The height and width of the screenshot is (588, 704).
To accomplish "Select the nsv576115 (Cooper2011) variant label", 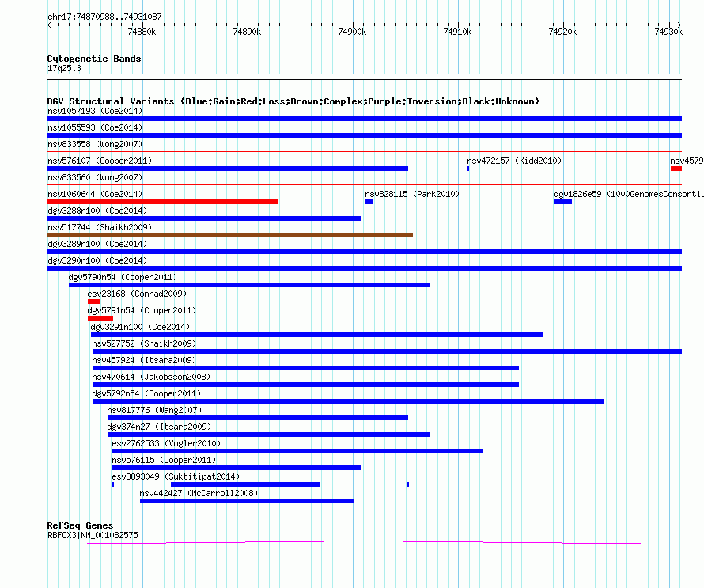I will pos(164,460).
